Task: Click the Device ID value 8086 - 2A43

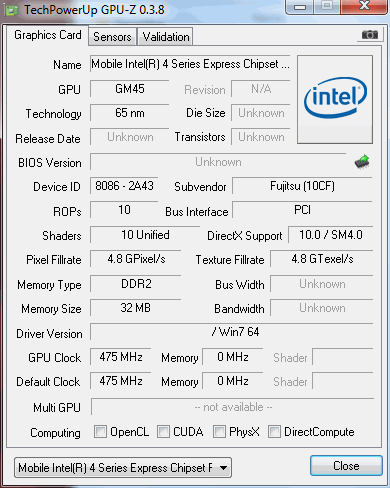Action: 124,186
